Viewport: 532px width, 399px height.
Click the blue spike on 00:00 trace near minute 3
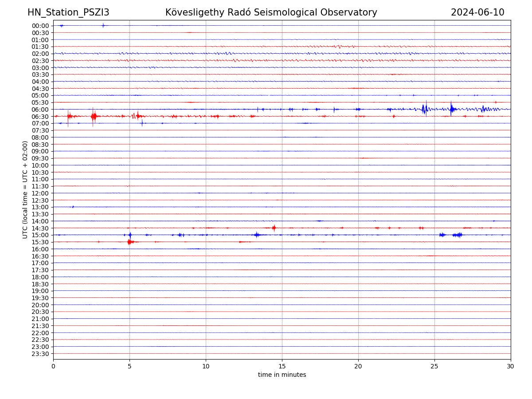(103, 26)
